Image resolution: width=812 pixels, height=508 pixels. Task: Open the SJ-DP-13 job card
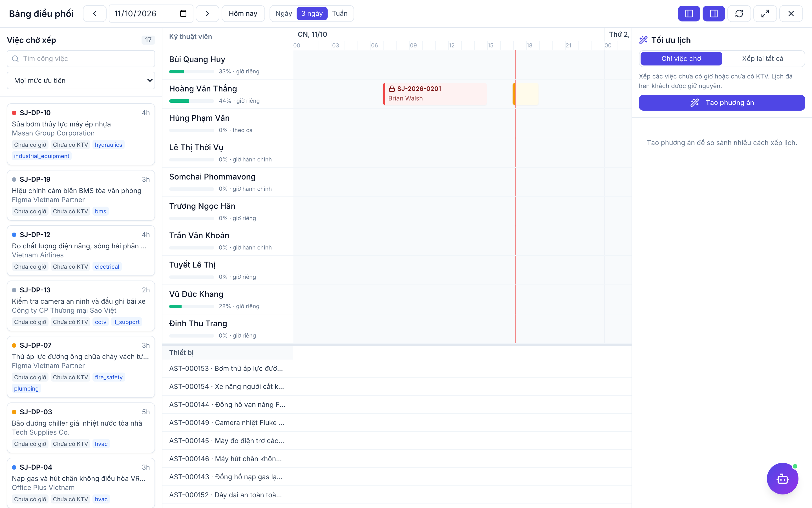click(81, 306)
